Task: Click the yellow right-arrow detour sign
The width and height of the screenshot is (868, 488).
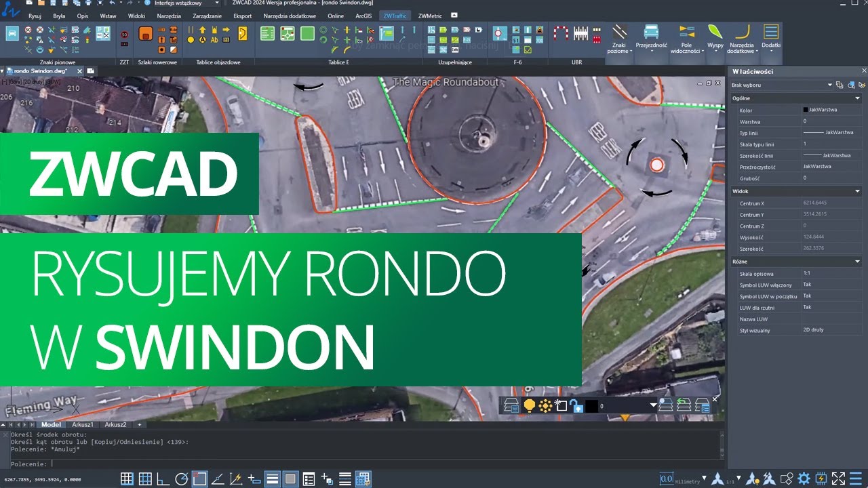Action: tap(226, 30)
